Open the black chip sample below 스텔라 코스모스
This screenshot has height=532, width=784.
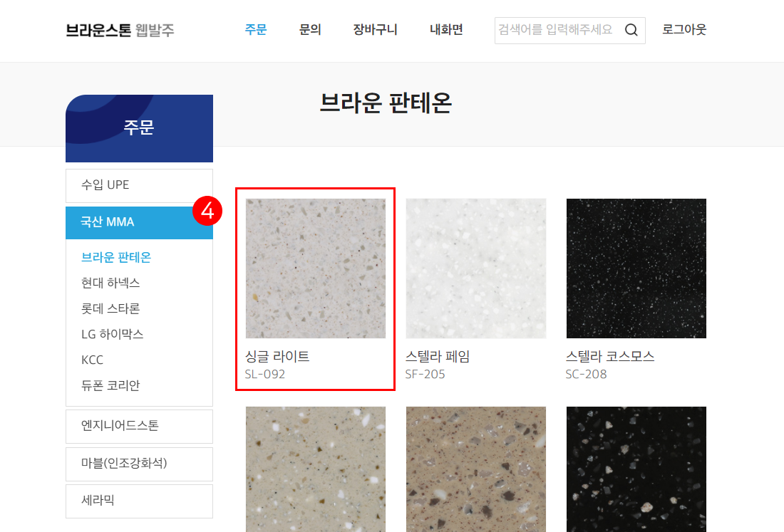point(636,469)
